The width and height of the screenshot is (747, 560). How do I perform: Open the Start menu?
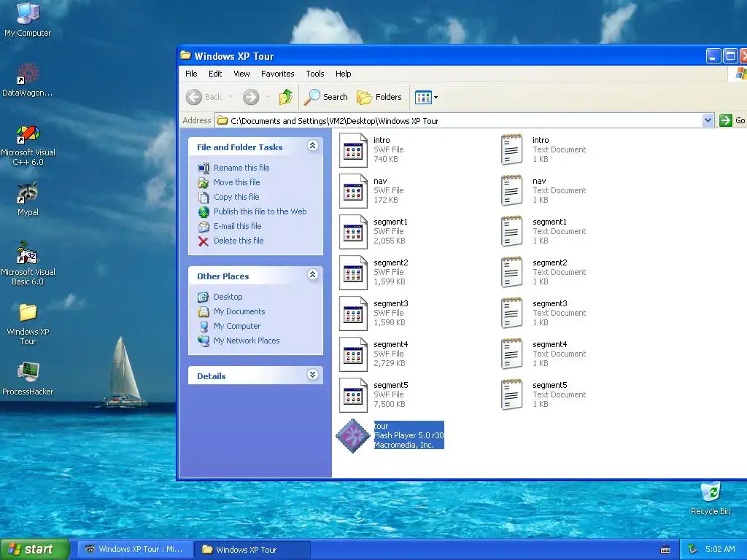coord(34,549)
